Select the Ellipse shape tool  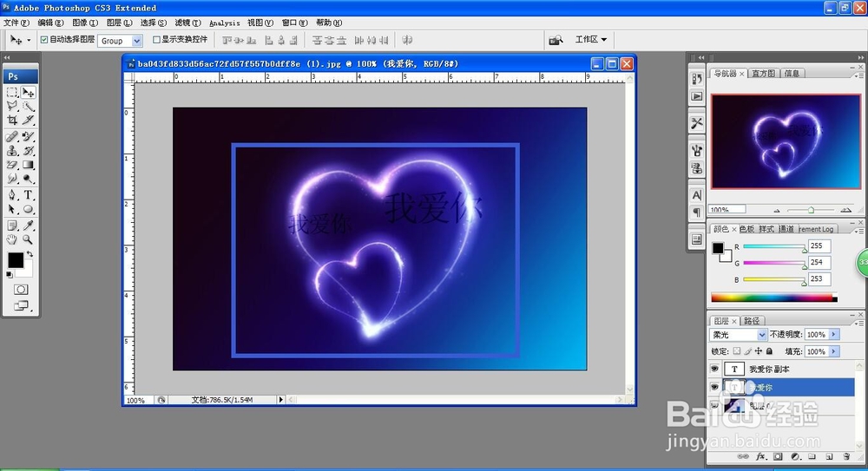point(29,209)
